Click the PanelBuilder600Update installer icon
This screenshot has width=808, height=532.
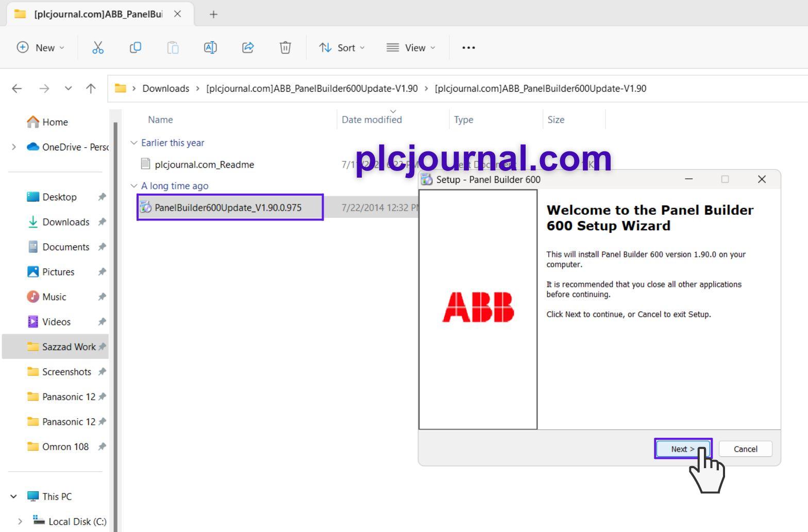[146, 207]
